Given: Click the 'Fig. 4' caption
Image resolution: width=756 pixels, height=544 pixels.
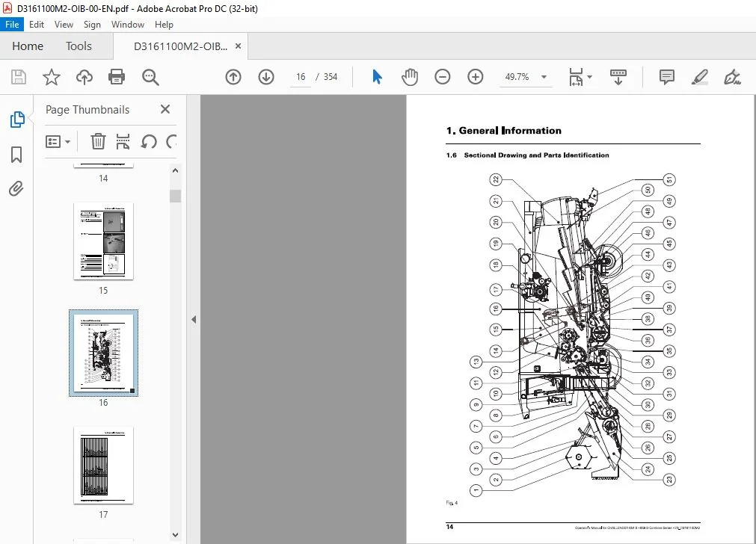Looking at the screenshot, I should 452,503.
